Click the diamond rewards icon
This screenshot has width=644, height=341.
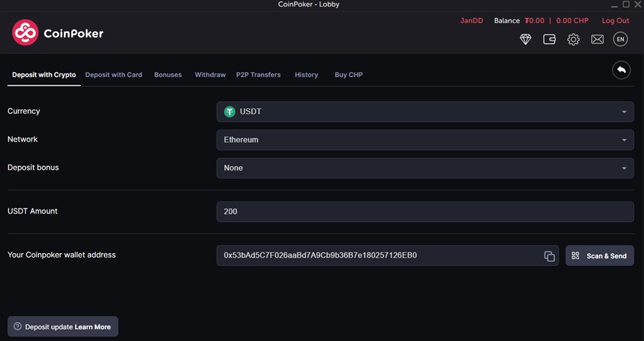[x=526, y=40]
